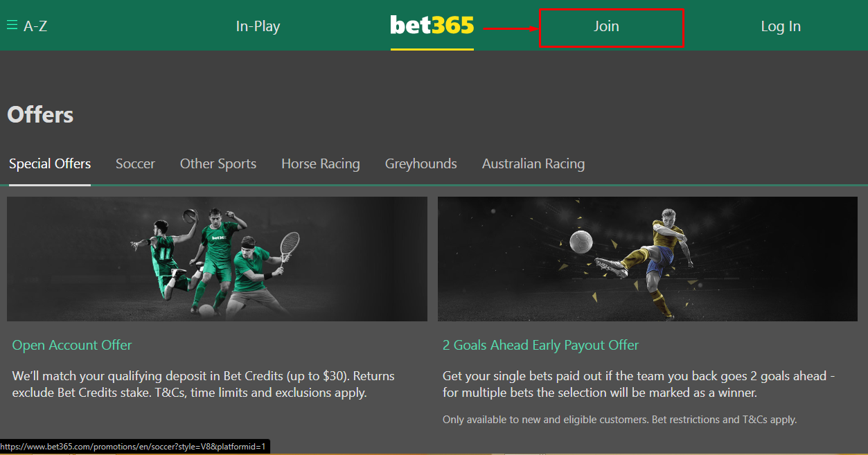Click the green athletes promo image

click(217, 258)
